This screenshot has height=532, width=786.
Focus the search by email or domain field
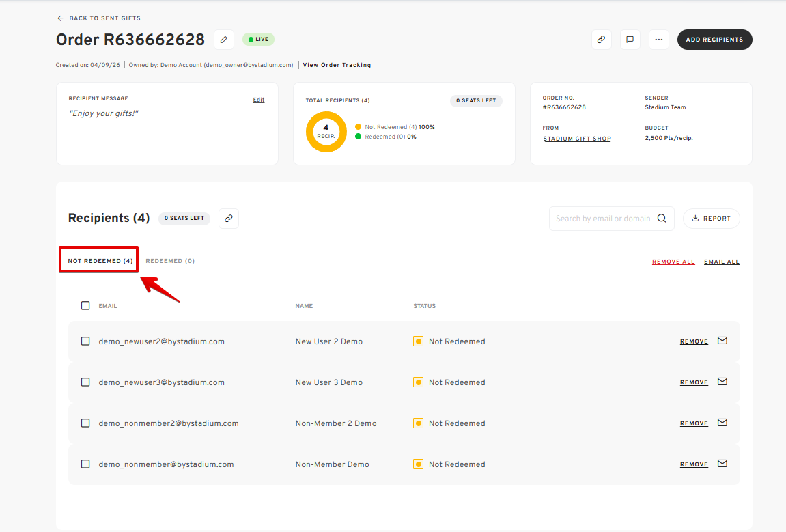click(x=602, y=219)
